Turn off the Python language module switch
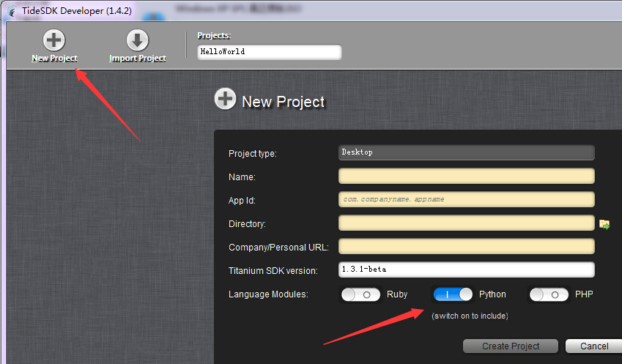The width and height of the screenshot is (622, 364). coord(453,294)
